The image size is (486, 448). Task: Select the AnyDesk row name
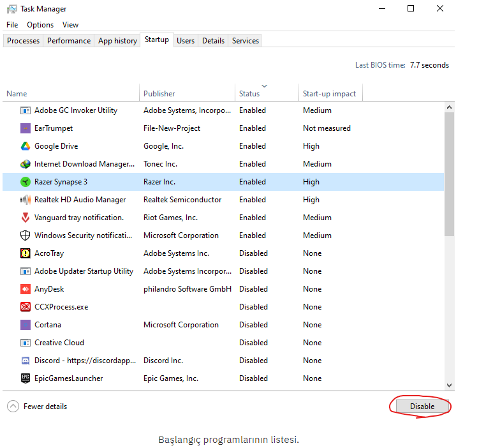[x=49, y=289]
